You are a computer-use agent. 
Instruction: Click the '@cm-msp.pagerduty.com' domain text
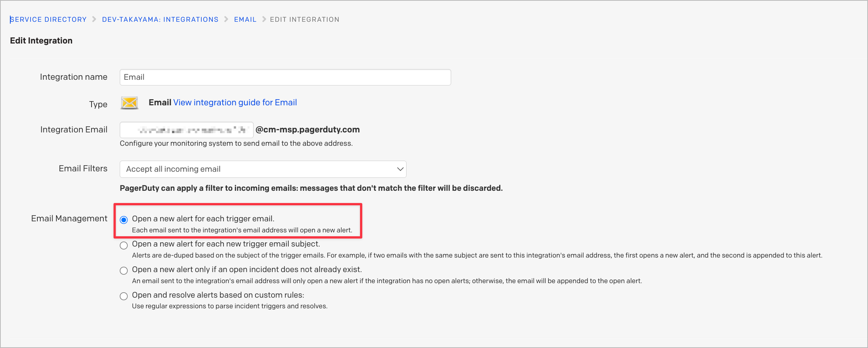click(307, 129)
